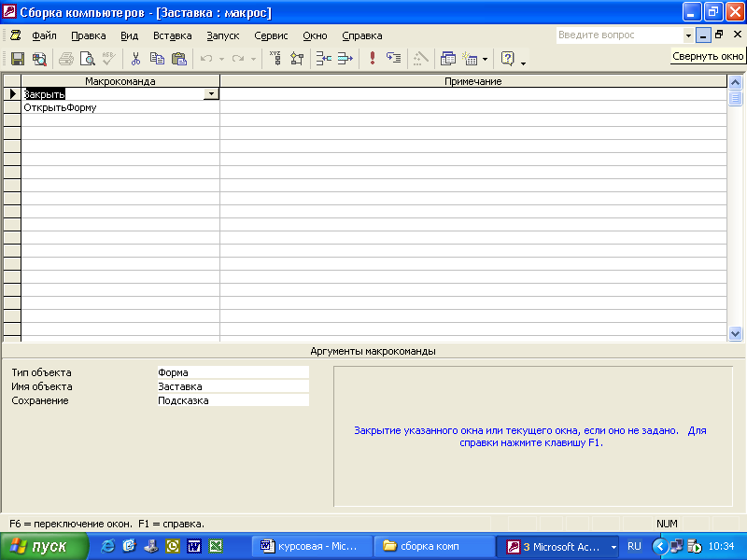Click the Save icon in the toolbar
747x560 pixels.
(17, 59)
